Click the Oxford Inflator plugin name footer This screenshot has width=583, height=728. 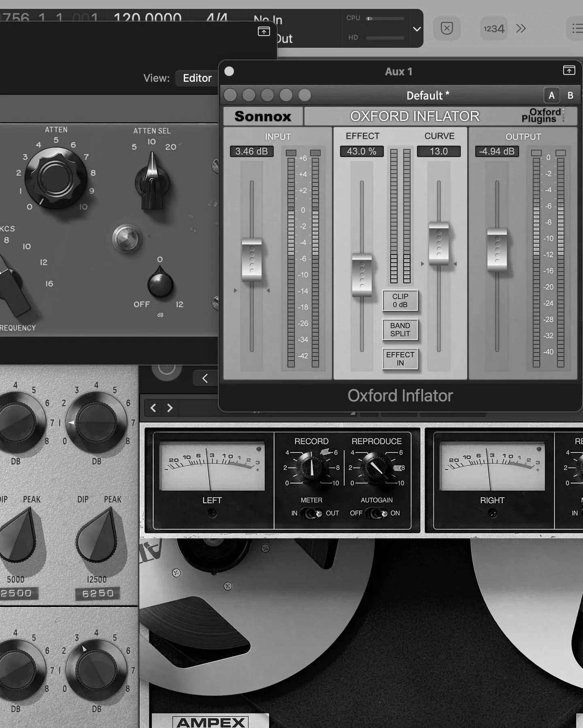(400, 396)
